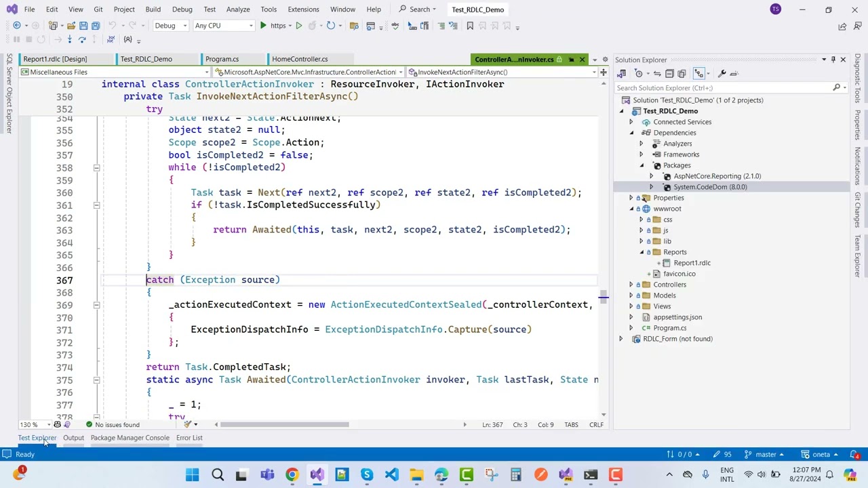The height and width of the screenshot is (488, 868).
Task: Click the Live Share icon at top right
Action: 842,26
